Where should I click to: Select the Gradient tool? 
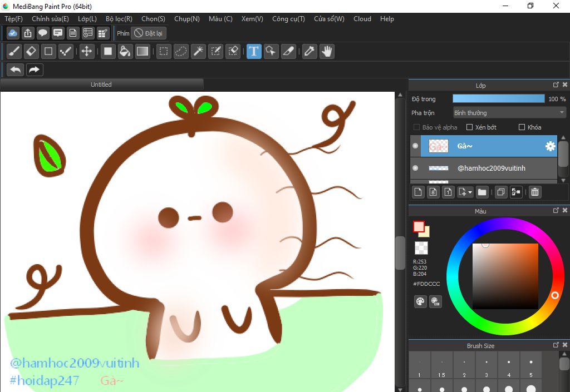[x=142, y=51]
